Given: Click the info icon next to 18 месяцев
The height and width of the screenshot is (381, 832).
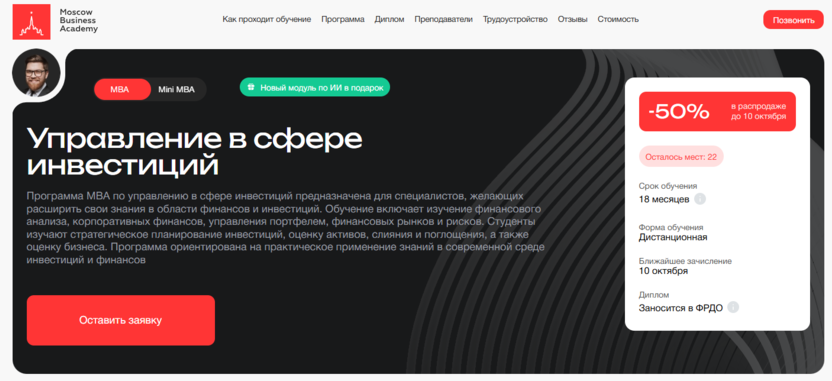Looking at the screenshot, I should point(700,200).
